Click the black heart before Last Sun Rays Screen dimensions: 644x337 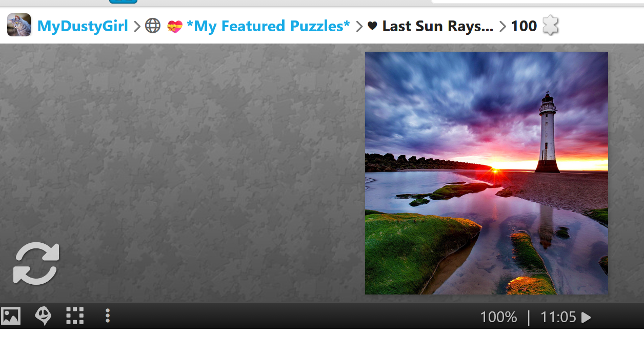[x=373, y=26]
